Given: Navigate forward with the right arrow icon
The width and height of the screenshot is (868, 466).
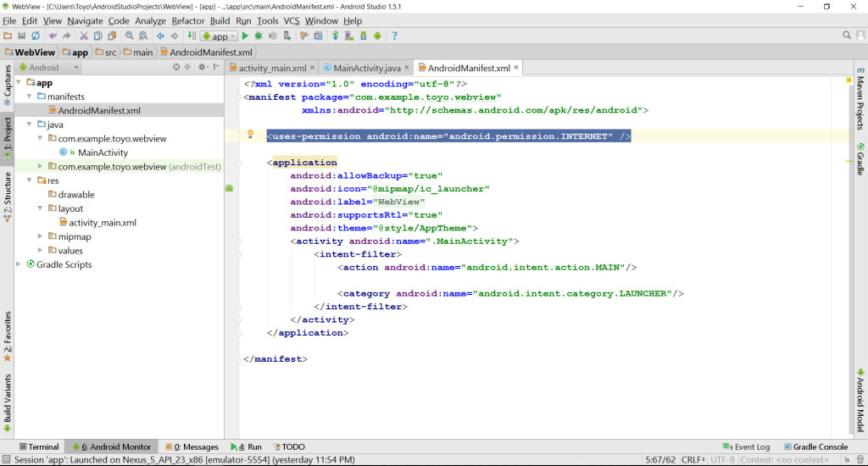Looking at the screenshot, I should point(175,36).
